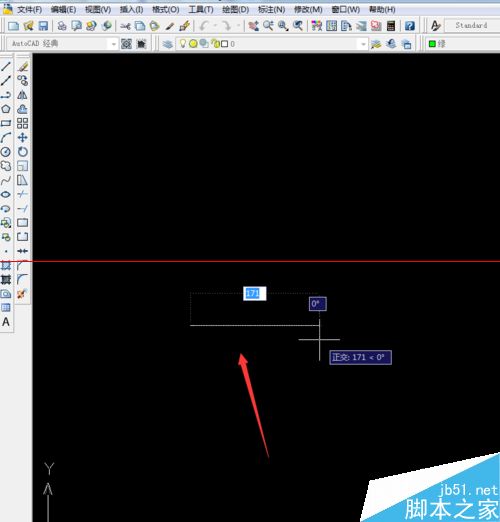500x522 pixels.
Task: Select the Erase tool
Action: [x=23, y=66]
